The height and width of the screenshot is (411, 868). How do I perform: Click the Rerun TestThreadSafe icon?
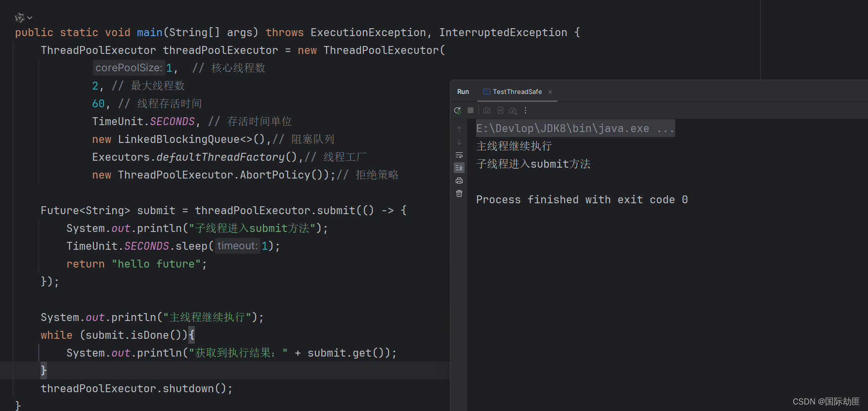coord(458,110)
